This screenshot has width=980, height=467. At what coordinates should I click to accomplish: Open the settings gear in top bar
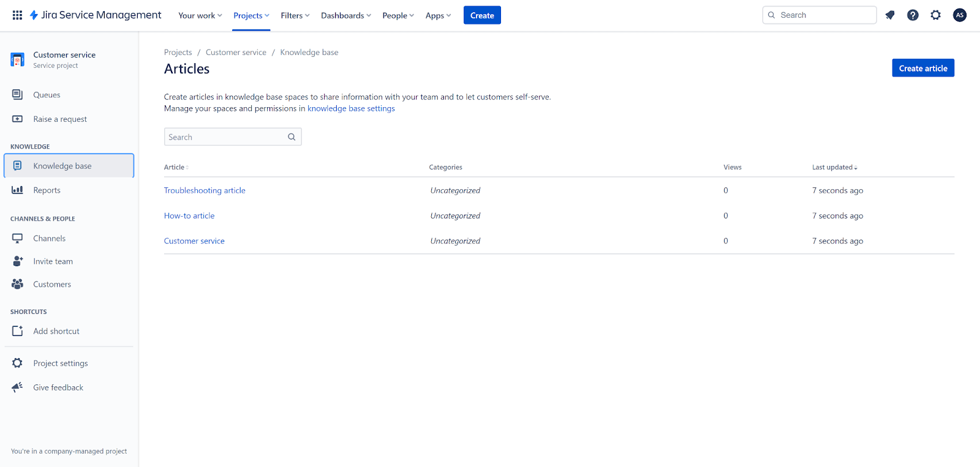(x=935, y=15)
